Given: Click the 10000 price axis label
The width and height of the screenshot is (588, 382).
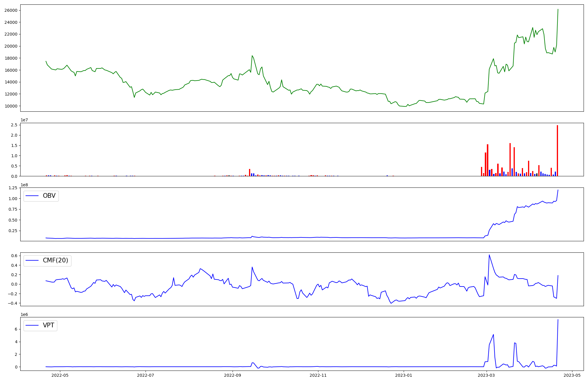Looking at the screenshot, I should pos(11,106).
